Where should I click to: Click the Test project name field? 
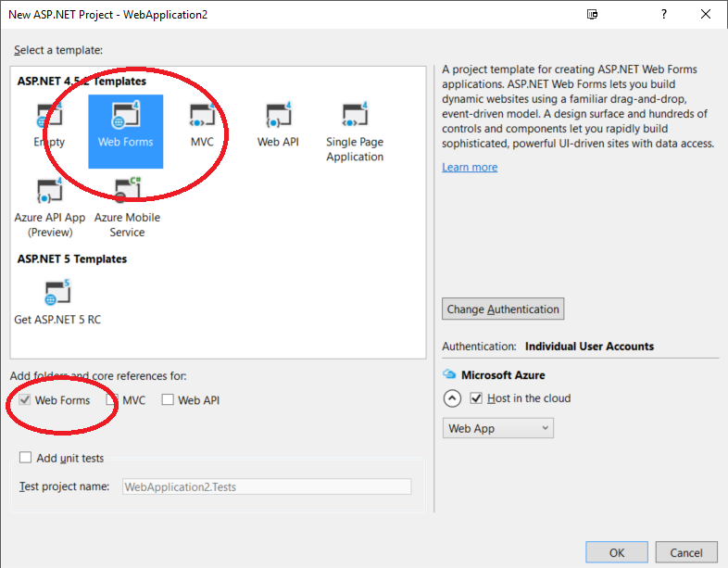(x=267, y=486)
